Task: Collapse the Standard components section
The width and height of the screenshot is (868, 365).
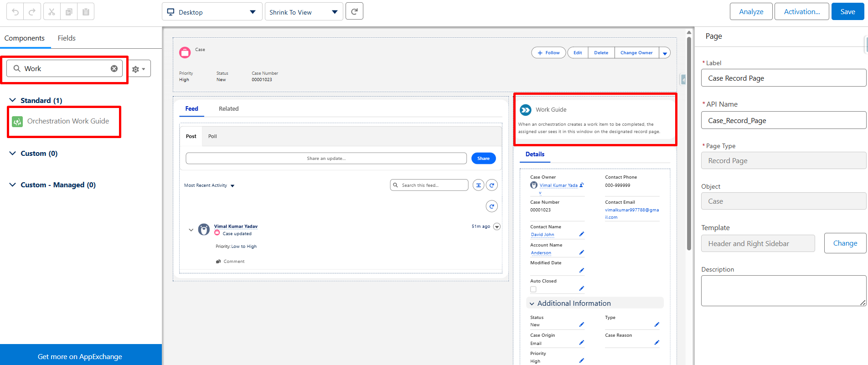Action: (13, 100)
